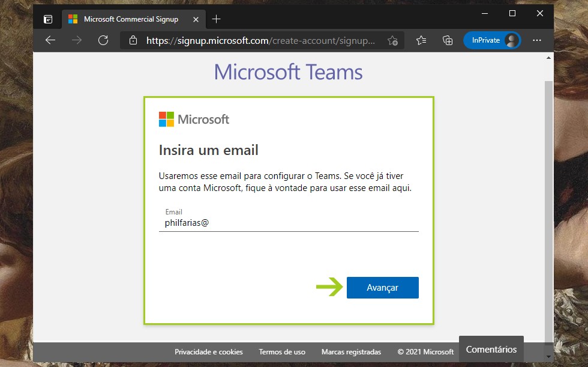Open Termos de uso link
The image size is (588, 367).
click(282, 352)
